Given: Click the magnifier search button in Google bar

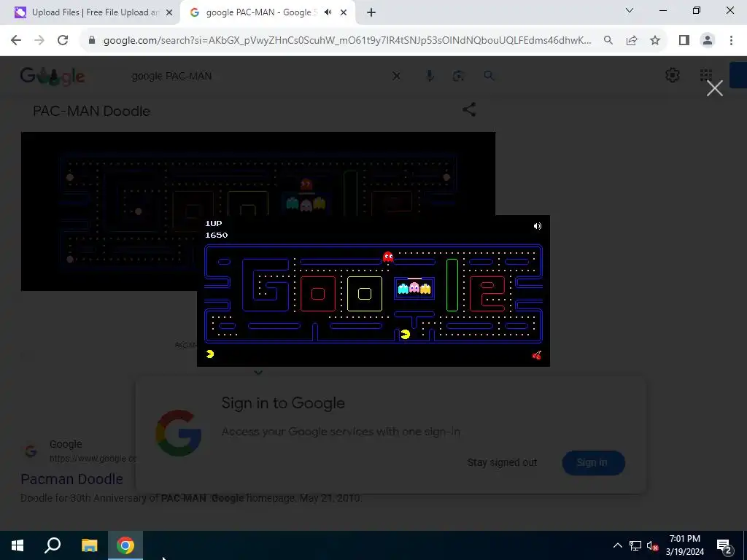Looking at the screenshot, I should (x=489, y=75).
